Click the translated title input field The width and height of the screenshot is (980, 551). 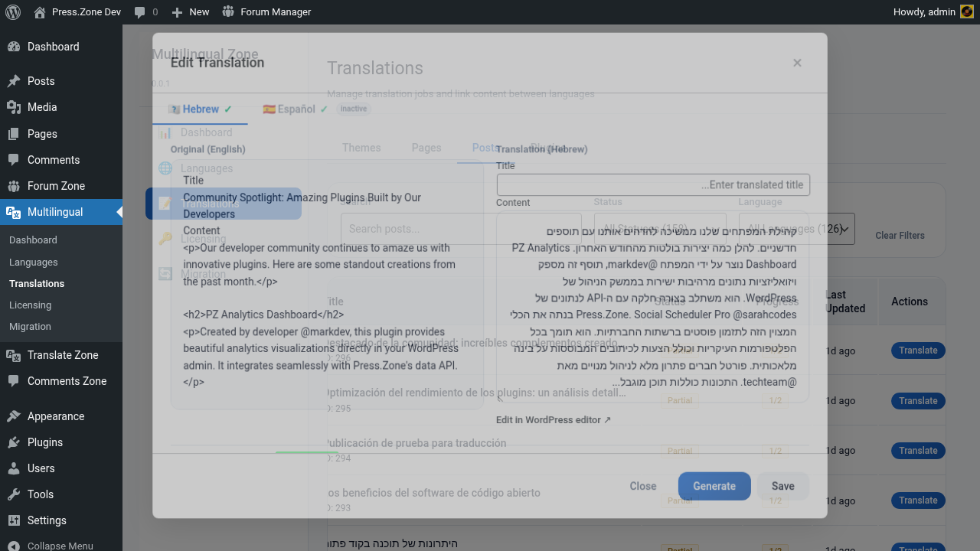click(x=653, y=184)
